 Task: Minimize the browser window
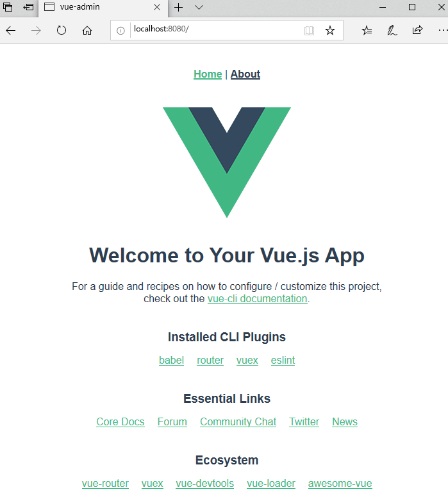[383, 7]
